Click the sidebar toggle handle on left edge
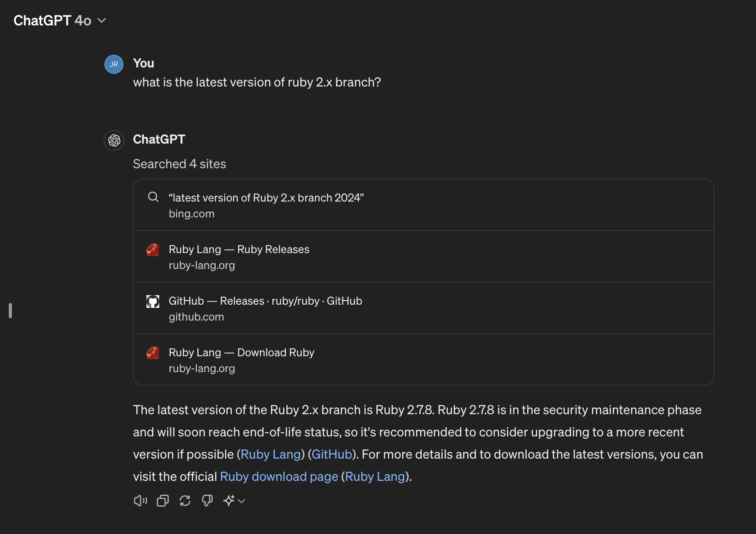The image size is (756, 534). click(x=10, y=311)
